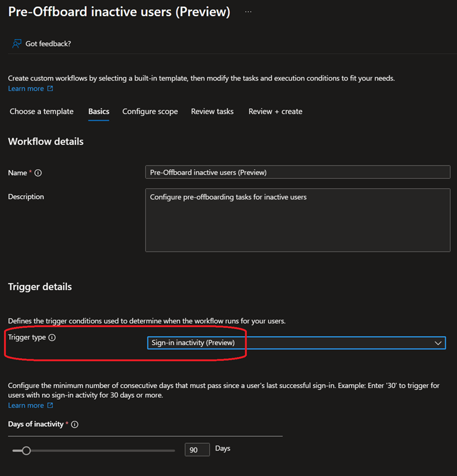Click the Days of inactivity slider handle
The image size is (457, 476).
coord(26,451)
